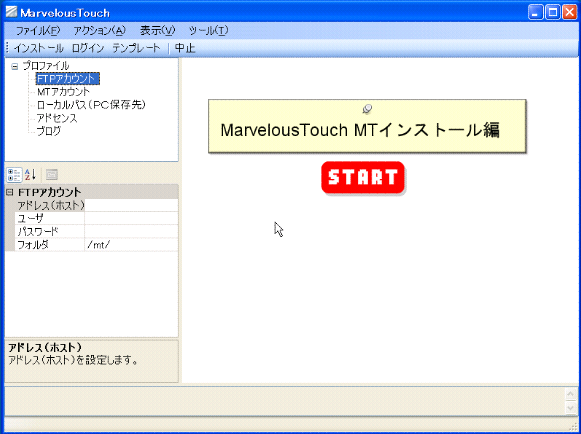Click the MarvelousTouch title bar app icon
Screen dimensions: 581x434
(11, 12)
